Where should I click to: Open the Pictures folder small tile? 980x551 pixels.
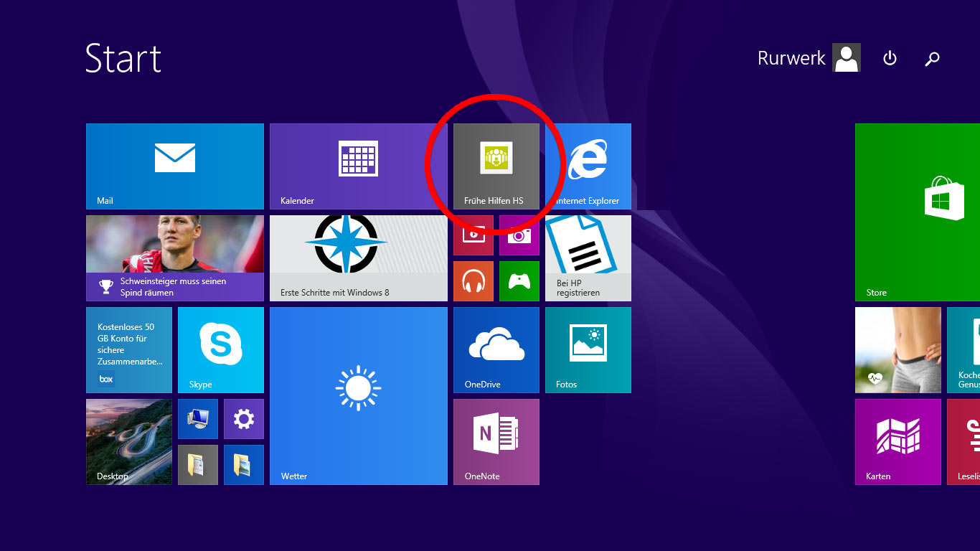(x=244, y=465)
